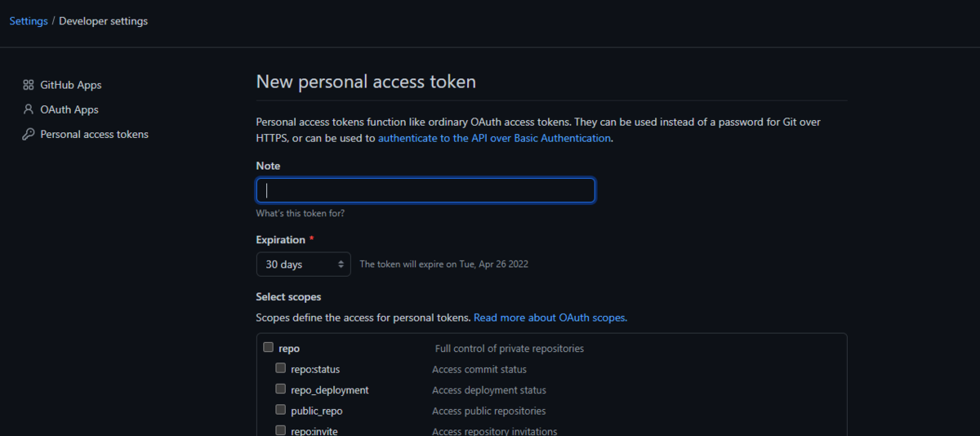Go to OAuth Apps settings page
Screen dimensions: 980x436
69,109
